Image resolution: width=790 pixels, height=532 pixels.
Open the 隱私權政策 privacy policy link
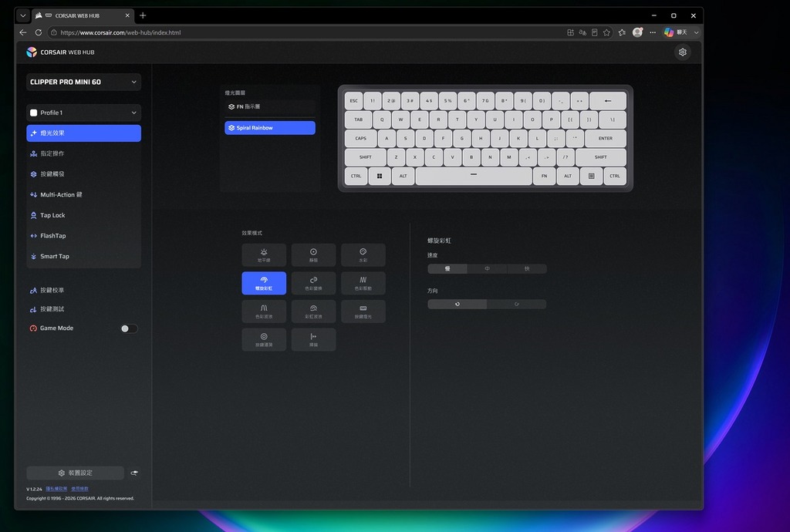click(56, 489)
